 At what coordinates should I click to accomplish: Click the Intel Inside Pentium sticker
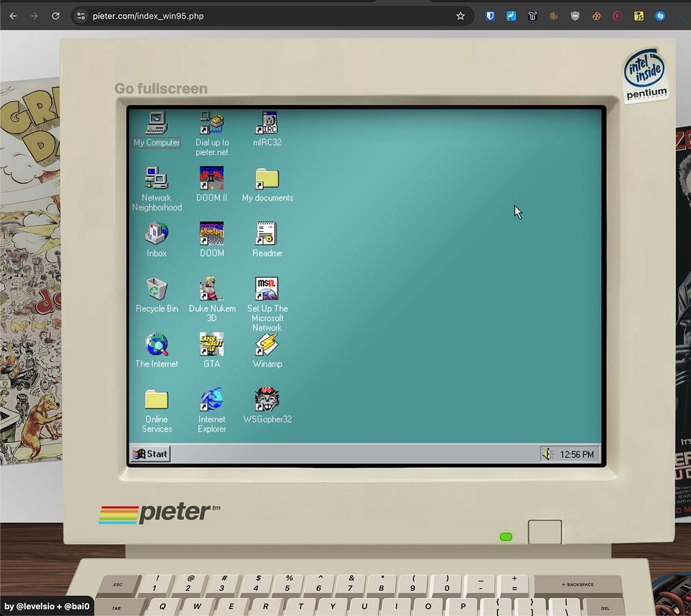[x=645, y=74]
